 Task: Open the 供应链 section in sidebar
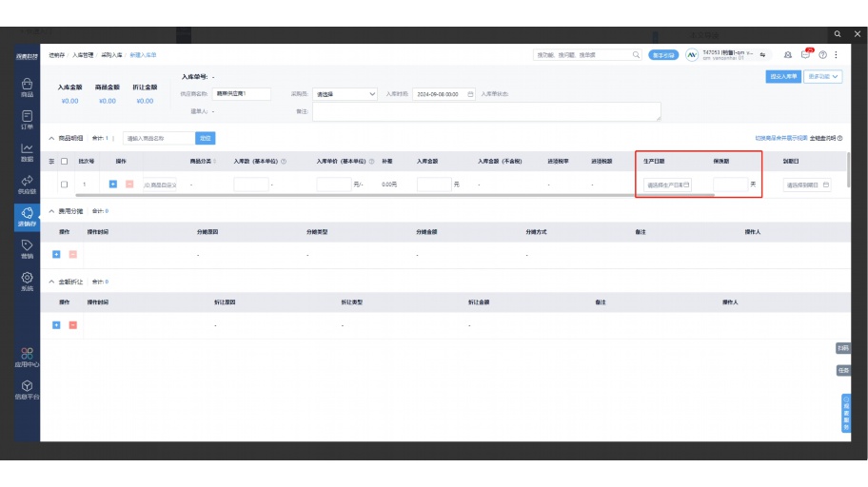(27, 185)
